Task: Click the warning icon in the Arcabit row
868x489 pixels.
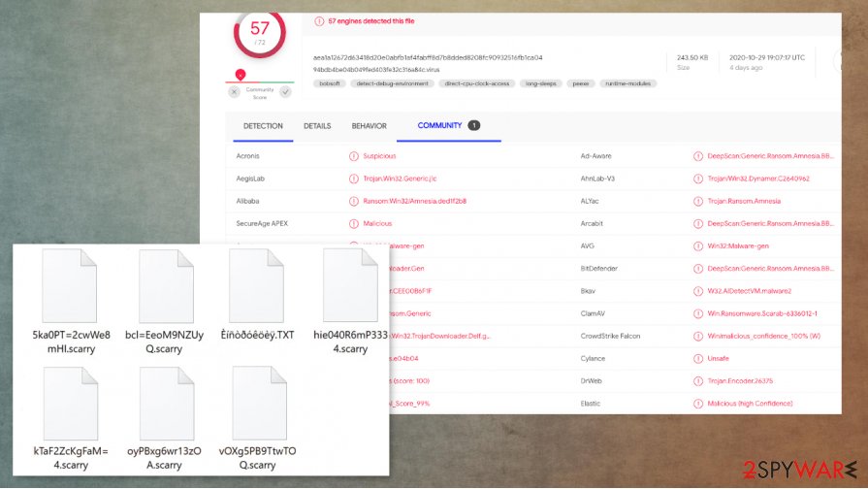Action: (x=698, y=224)
